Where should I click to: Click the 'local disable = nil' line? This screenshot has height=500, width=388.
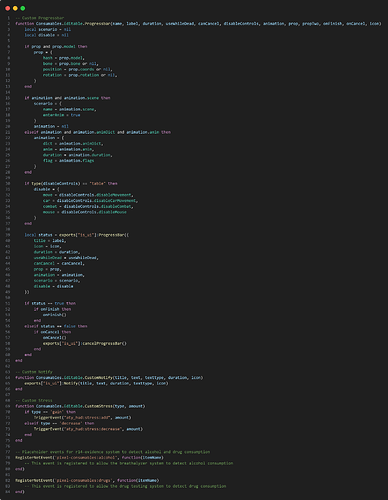[47, 35]
